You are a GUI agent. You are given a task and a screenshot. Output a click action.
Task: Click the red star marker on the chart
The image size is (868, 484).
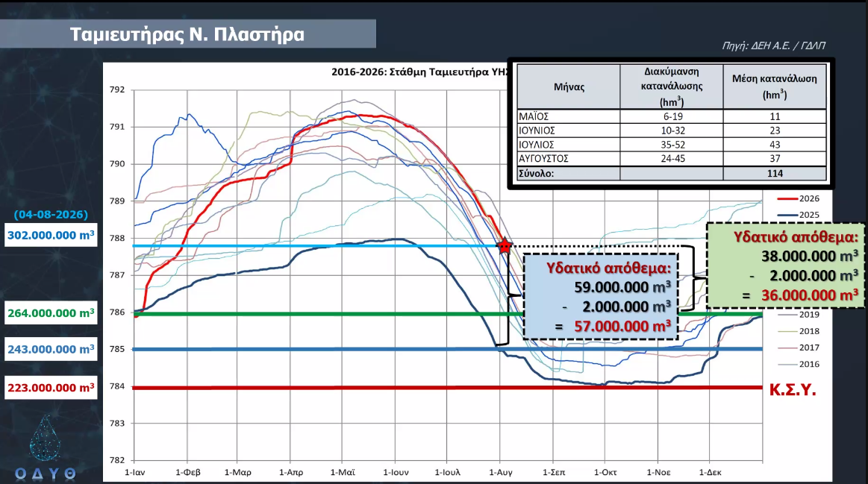[x=505, y=245]
